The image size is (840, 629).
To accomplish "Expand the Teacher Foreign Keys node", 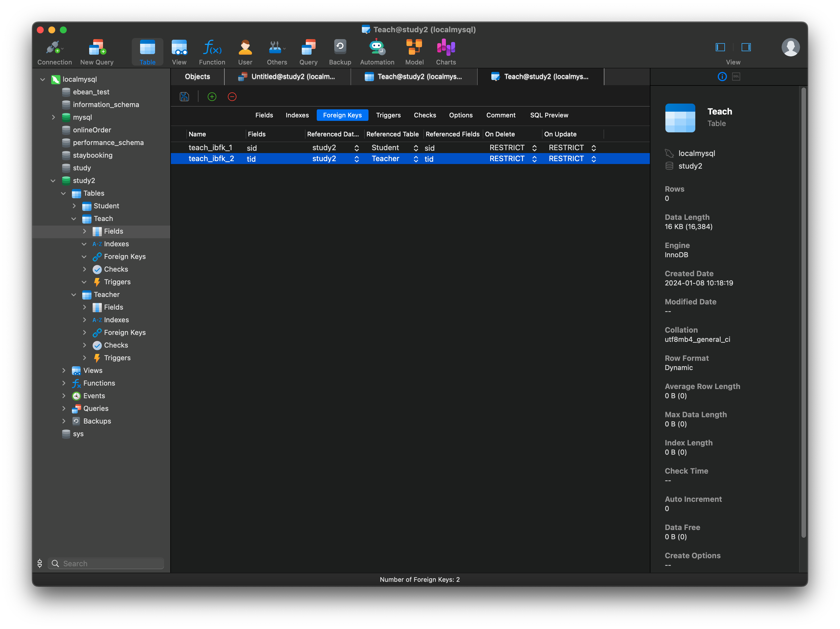I will pos(85,332).
